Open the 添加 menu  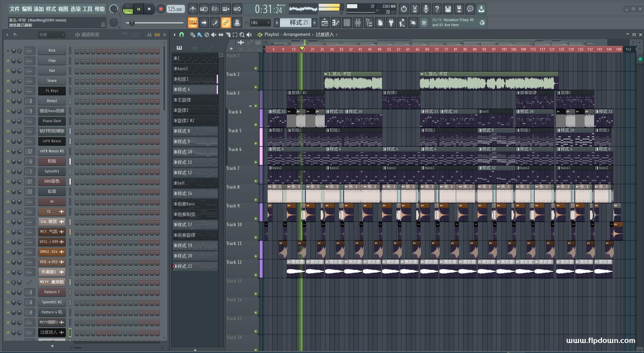(39, 9)
